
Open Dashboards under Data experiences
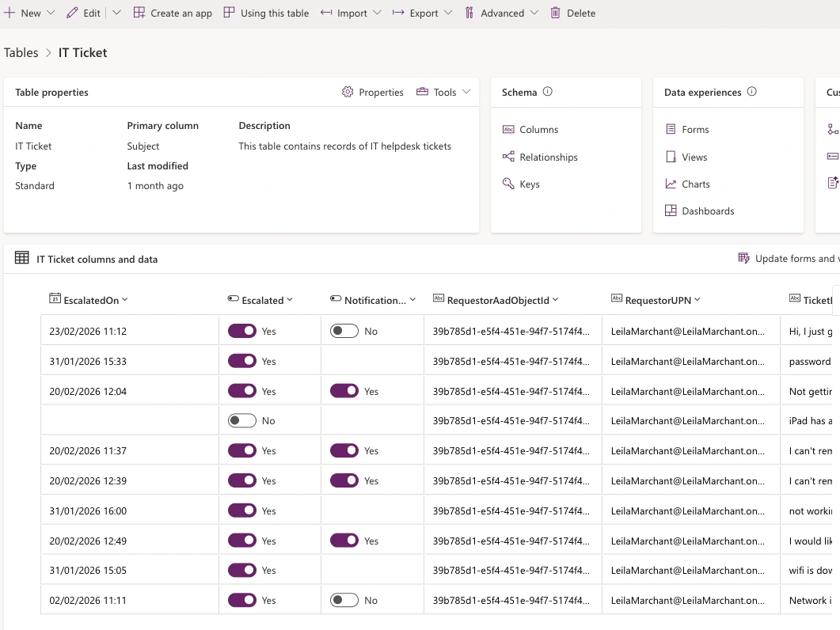[707, 211]
